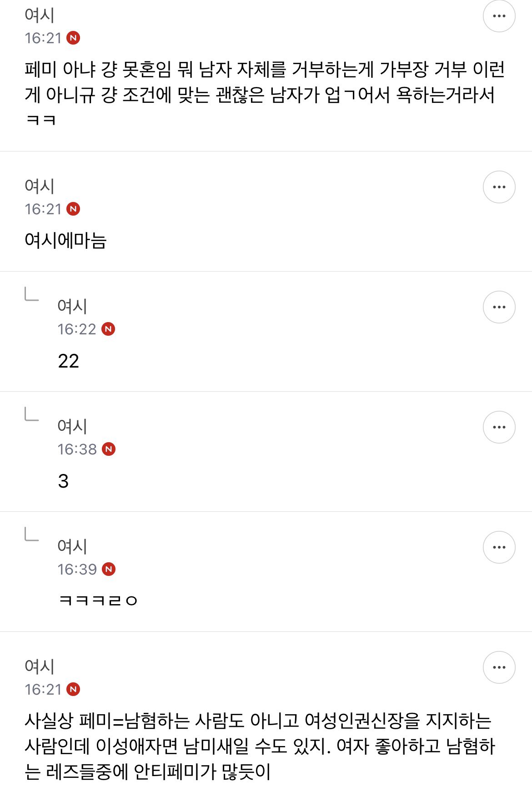The height and width of the screenshot is (802, 532).
Task: Open more options on the 16:38 reply
Action: point(499,427)
